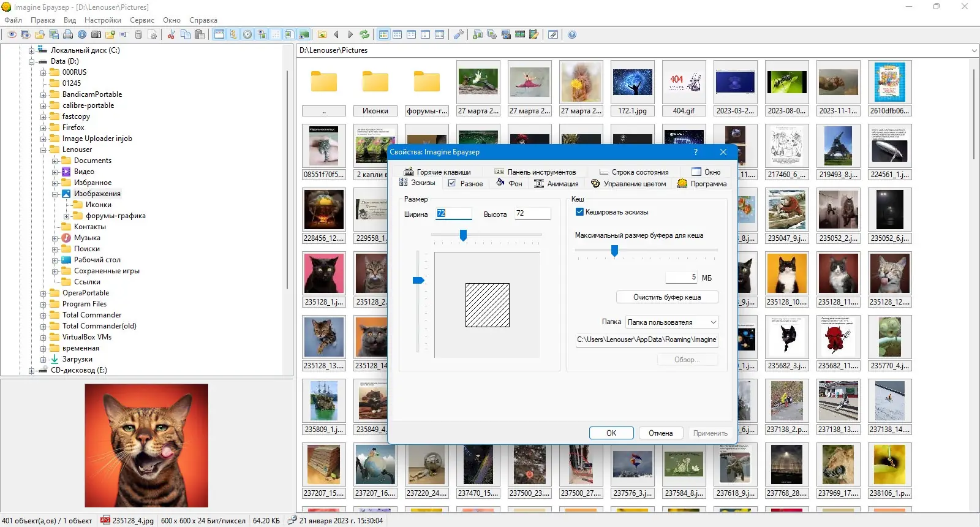Screen dimensions: 980x527
Task: Click the OK button in the dialog
Action: 611,433
